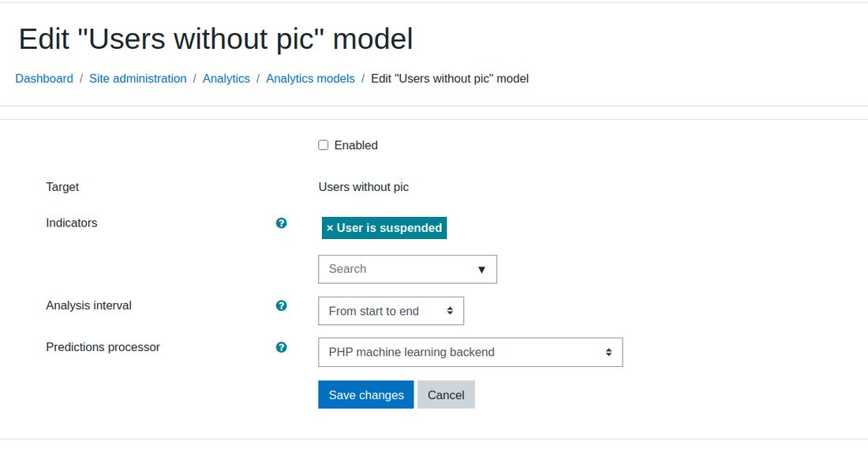Click the 'Users without pic' target value
868x471 pixels.
[364, 187]
